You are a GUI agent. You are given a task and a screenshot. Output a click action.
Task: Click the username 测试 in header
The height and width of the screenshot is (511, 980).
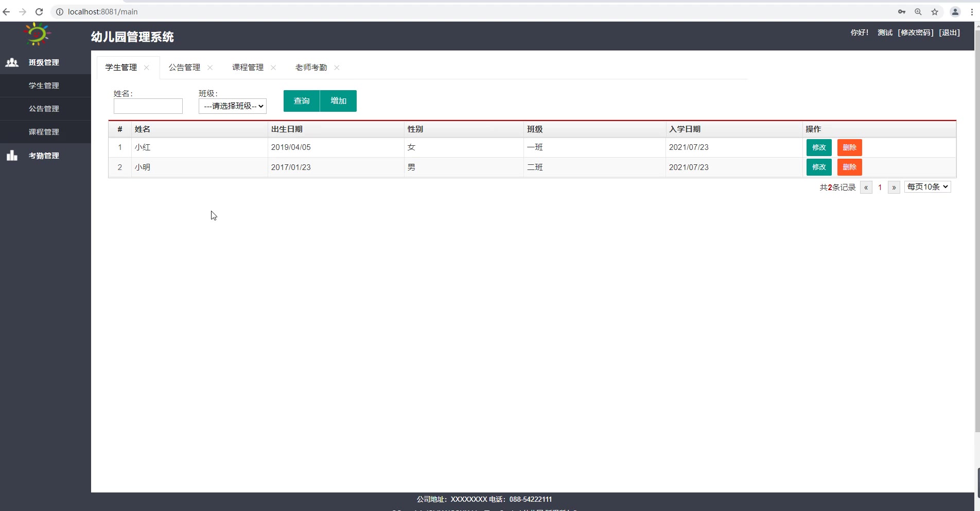coord(885,32)
